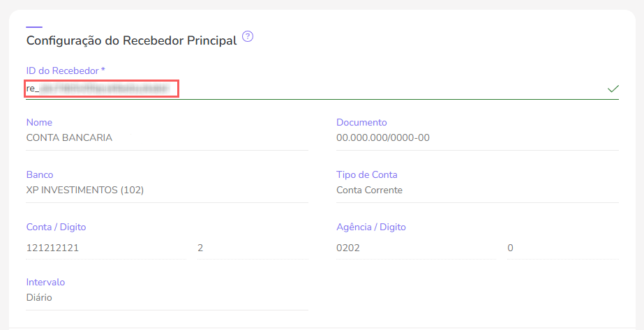Click the Banco label text
The height and width of the screenshot is (330, 644).
pyautogui.click(x=40, y=174)
